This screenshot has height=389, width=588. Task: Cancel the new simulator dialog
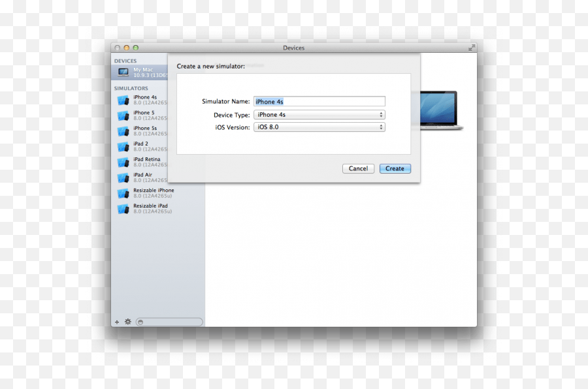point(358,168)
